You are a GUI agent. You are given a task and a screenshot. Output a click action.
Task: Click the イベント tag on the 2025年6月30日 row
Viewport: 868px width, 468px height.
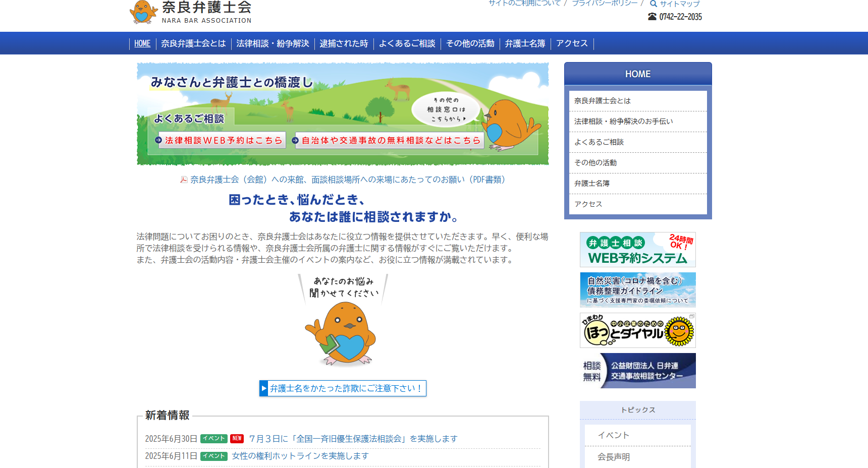214,439
